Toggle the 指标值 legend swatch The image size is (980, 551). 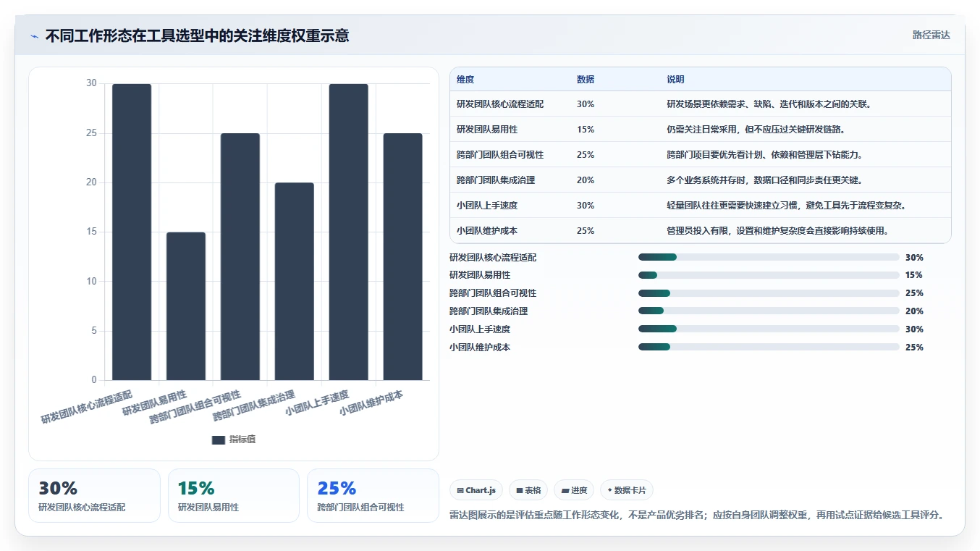(219, 439)
